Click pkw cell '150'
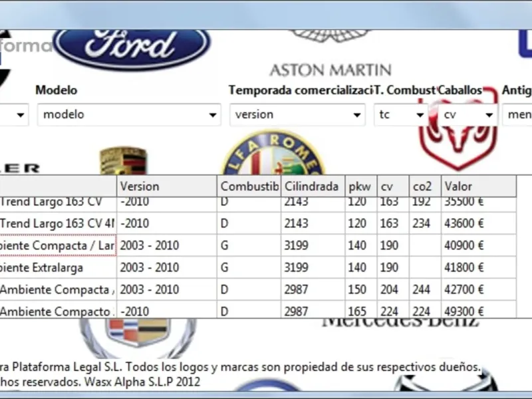The height and width of the screenshot is (399, 532). pyautogui.click(x=360, y=290)
